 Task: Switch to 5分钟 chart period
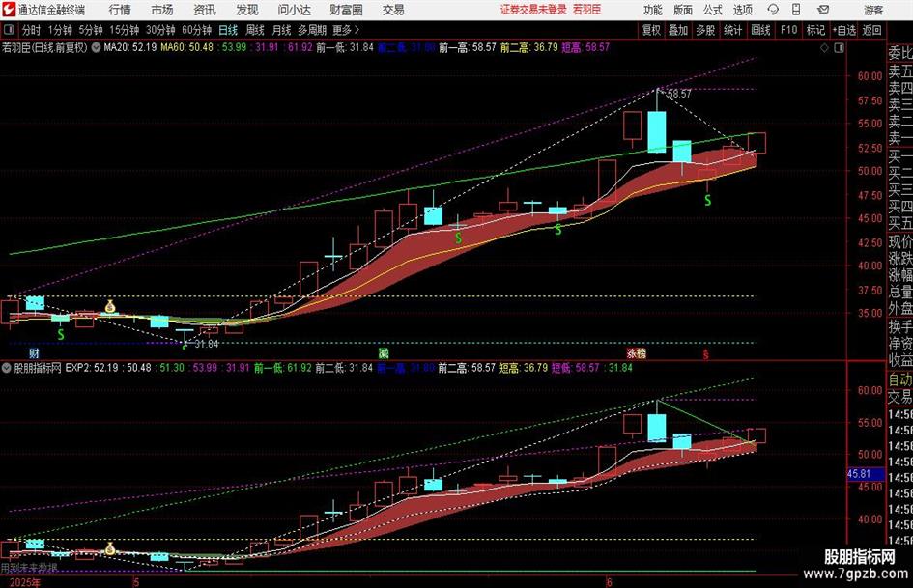[x=90, y=30]
